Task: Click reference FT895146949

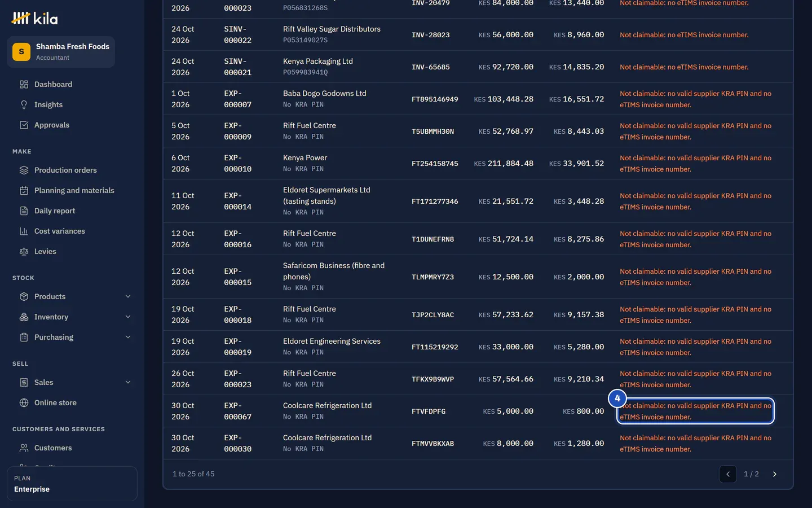Action: pyautogui.click(x=435, y=99)
